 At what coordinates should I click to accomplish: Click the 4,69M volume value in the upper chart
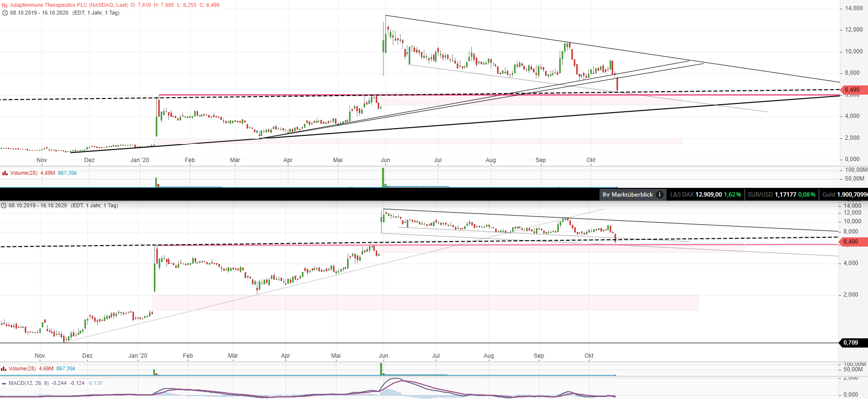[x=48, y=173]
